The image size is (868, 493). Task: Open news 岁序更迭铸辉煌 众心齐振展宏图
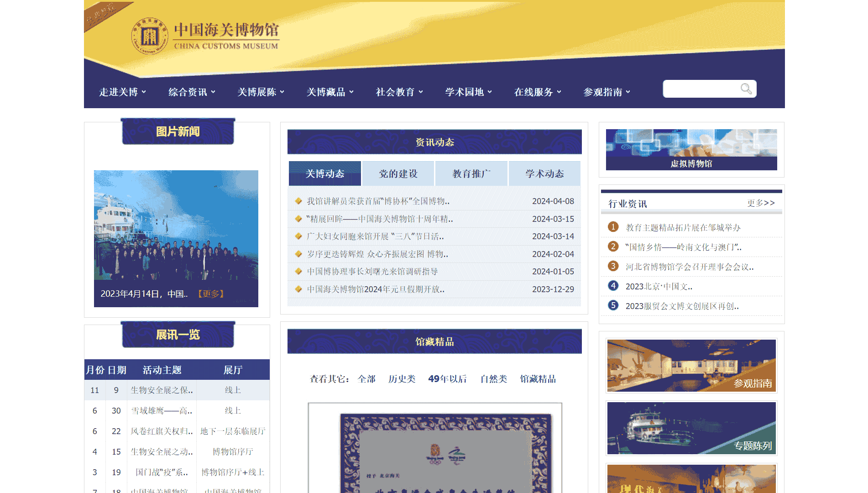377,254
